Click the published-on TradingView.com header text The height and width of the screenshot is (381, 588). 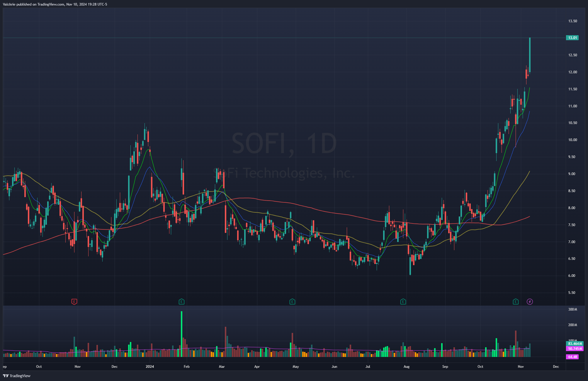point(55,4)
